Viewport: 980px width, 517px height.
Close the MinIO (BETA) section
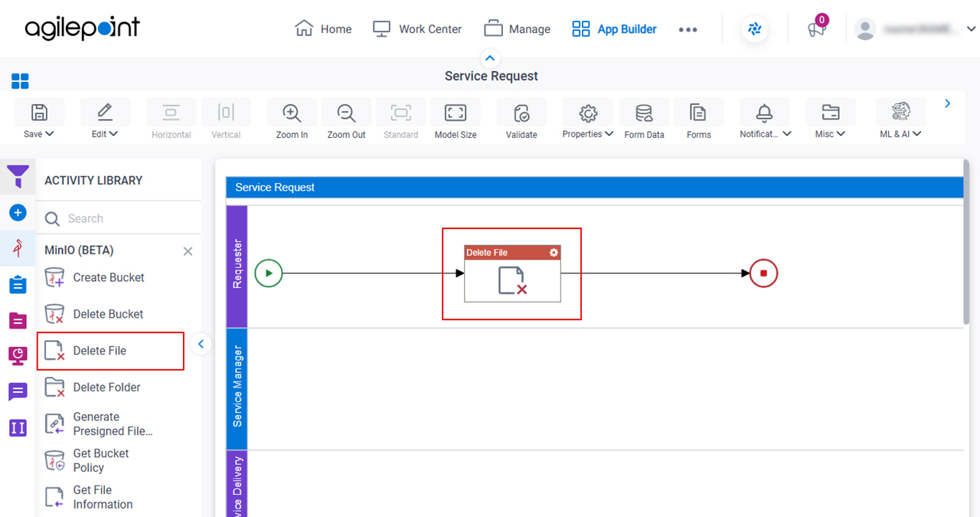click(x=188, y=251)
